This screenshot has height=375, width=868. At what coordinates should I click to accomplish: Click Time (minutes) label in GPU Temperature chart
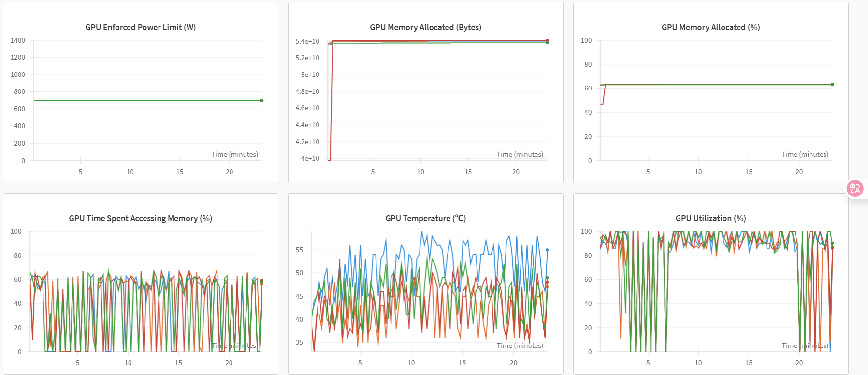pos(520,345)
